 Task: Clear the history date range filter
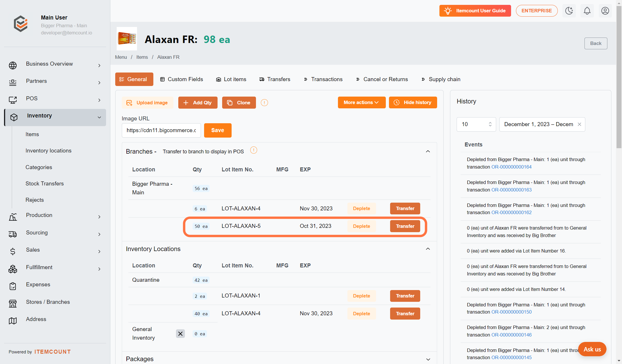click(579, 124)
